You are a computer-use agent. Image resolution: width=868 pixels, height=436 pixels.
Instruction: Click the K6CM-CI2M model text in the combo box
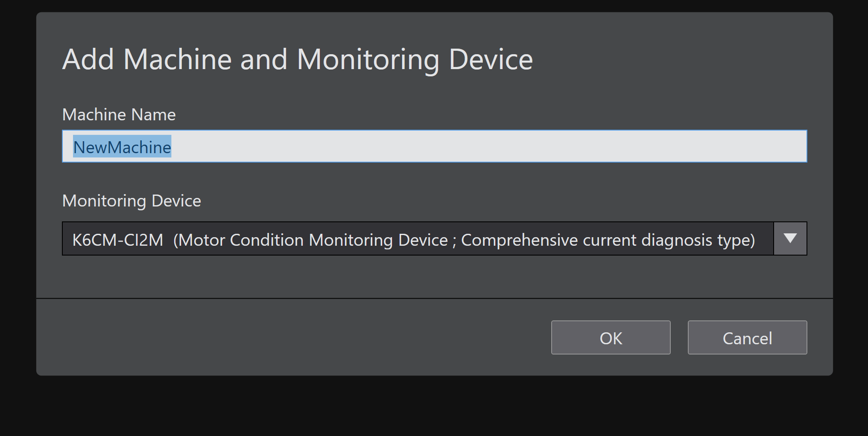tap(118, 240)
